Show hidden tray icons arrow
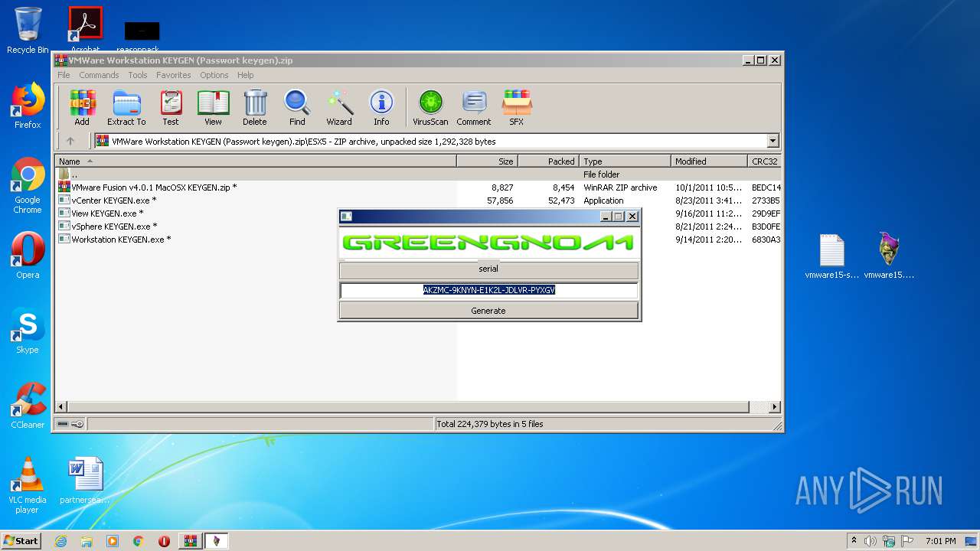The width and height of the screenshot is (980, 551). tap(854, 541)
